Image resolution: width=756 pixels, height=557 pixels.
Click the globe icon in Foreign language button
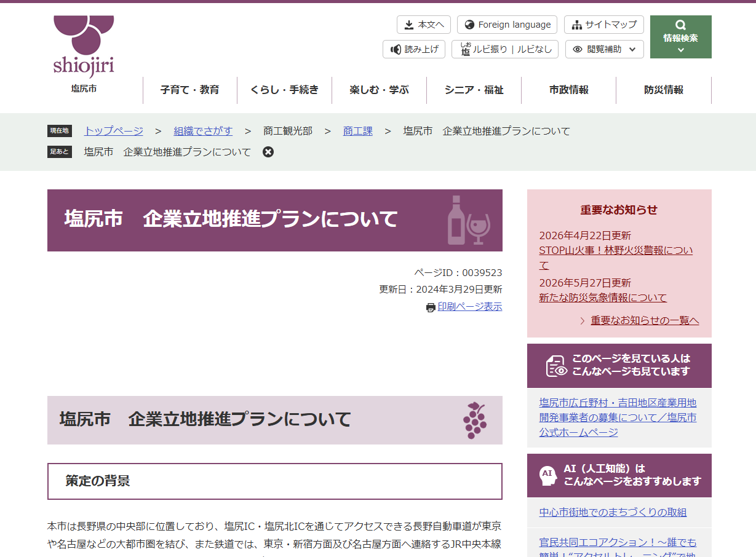tap(470, 25)
